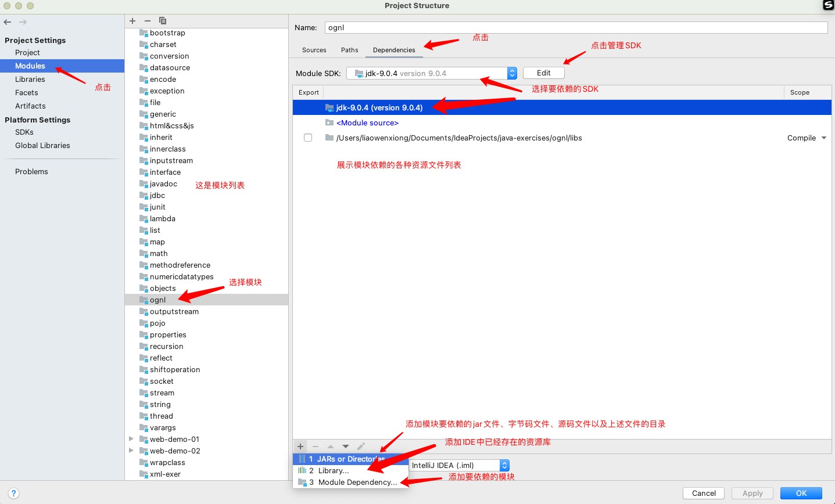Click the jdk-9.0.4 SDK folder icon in list
This screenshot has height=504, width=835.
tap(329, 107)
